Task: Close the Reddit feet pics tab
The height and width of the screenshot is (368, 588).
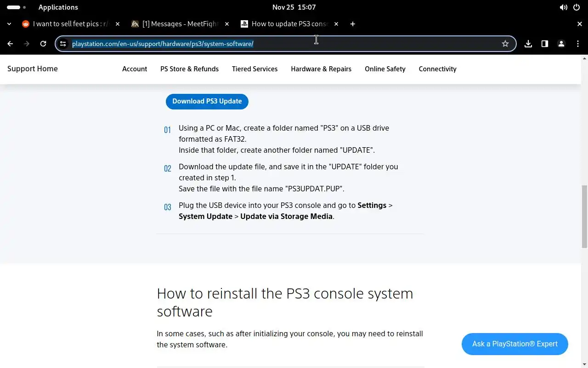Action: click(x=118, y=24)
